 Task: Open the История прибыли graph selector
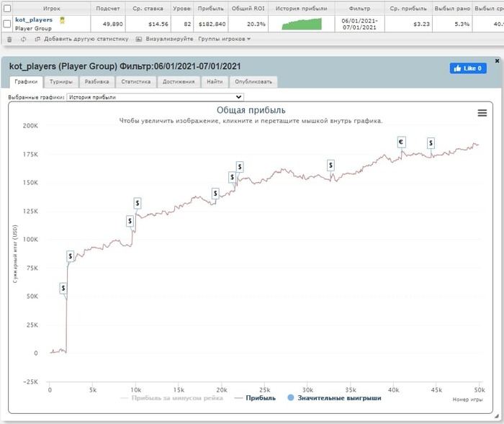(x=155, y=97)
